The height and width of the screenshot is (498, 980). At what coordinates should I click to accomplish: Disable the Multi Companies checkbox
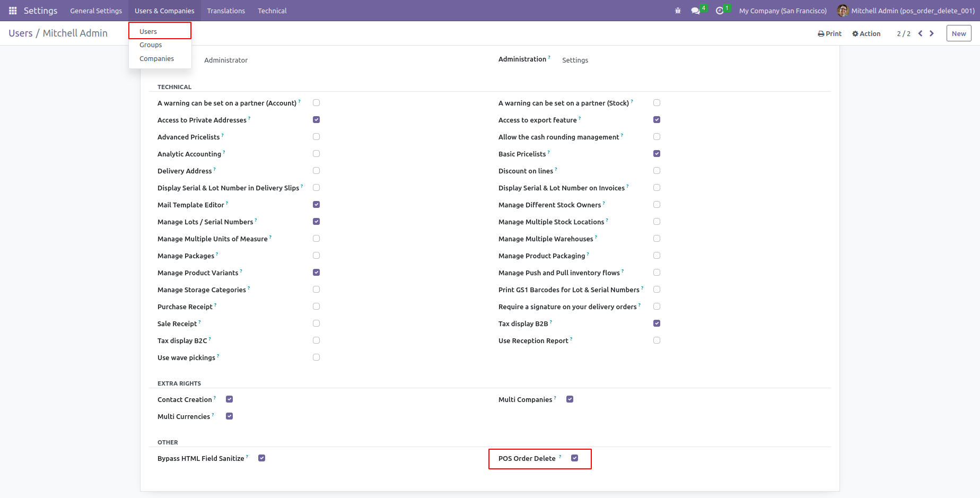(x=570, y=399)
